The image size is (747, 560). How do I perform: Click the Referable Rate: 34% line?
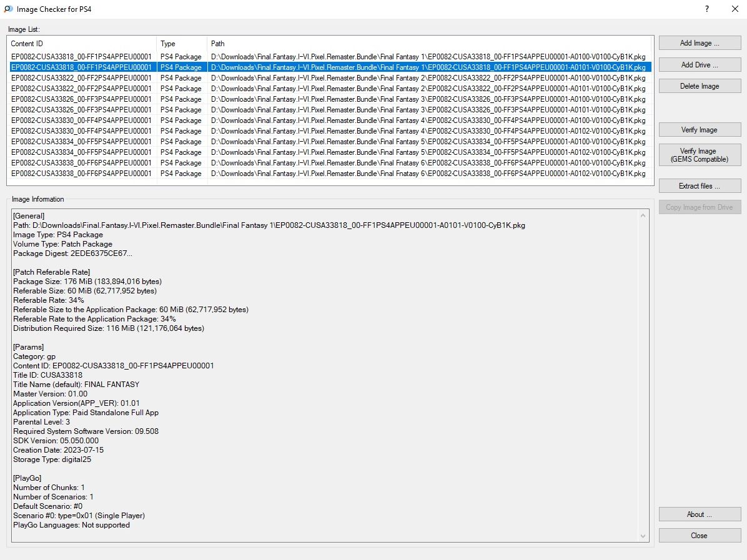point(49,300)
